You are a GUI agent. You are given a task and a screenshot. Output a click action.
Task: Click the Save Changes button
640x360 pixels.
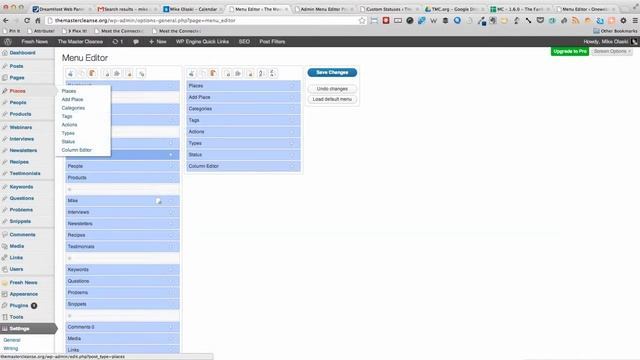click(x=332, y=72)
